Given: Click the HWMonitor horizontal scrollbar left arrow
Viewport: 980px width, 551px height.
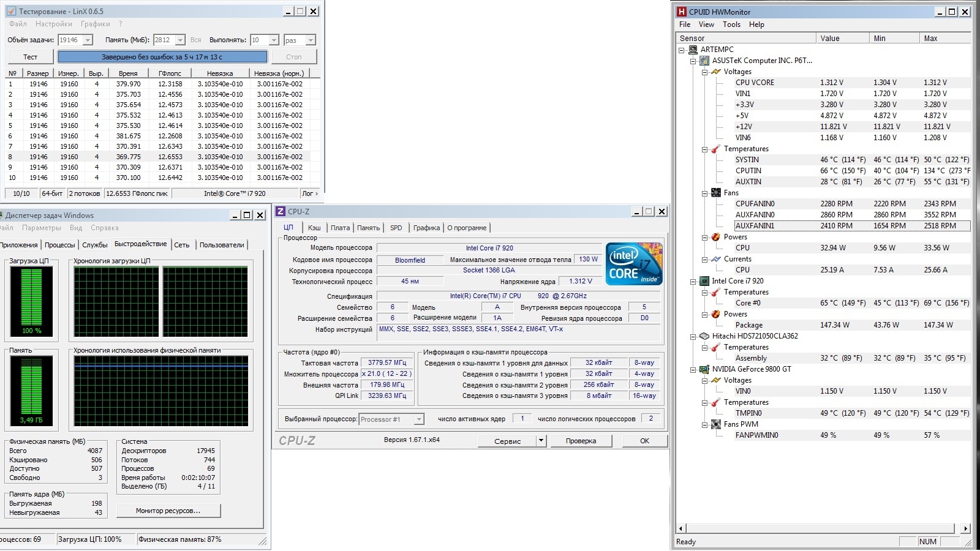Looking at the screenshot, I should pos(682,528).
